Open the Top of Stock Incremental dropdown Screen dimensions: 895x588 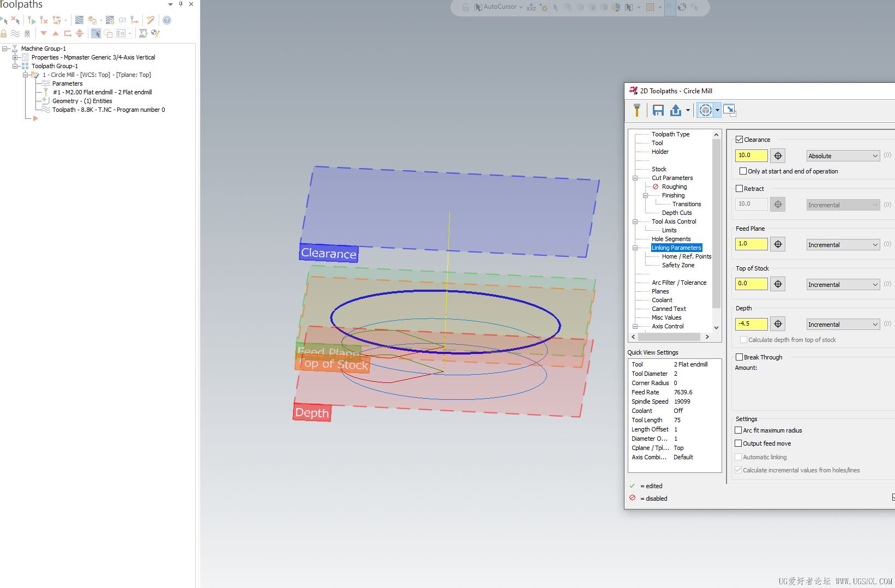[843, 285]
